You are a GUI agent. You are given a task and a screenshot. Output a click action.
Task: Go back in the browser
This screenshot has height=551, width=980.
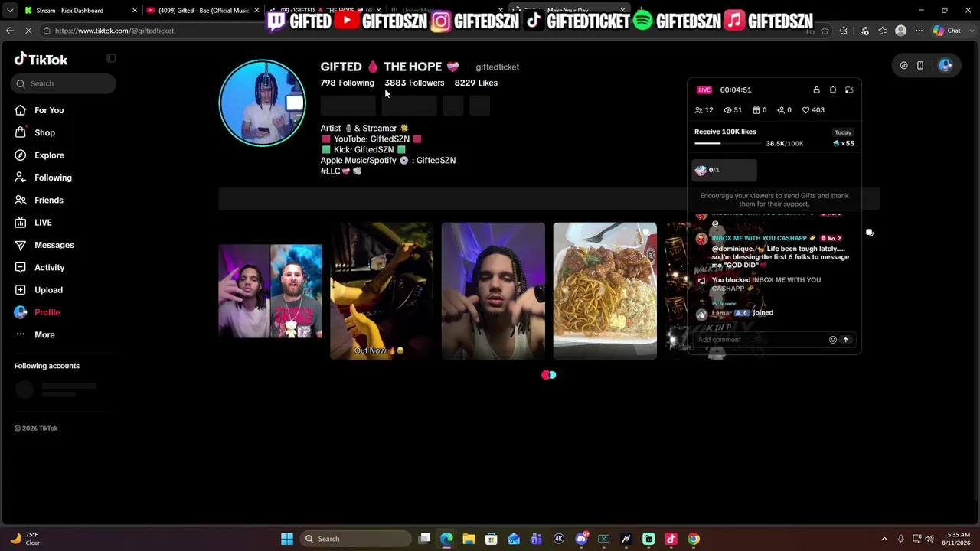tap(10, 31)
